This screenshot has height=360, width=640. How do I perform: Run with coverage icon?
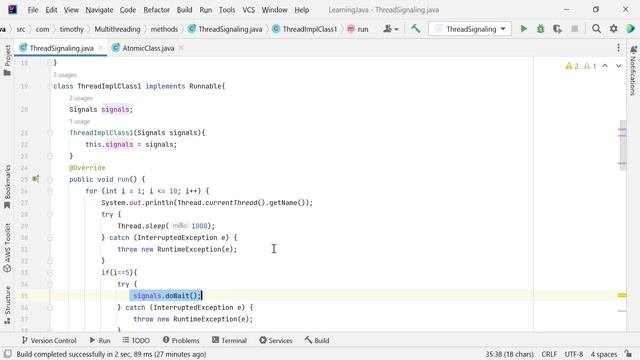click(557, 29)
